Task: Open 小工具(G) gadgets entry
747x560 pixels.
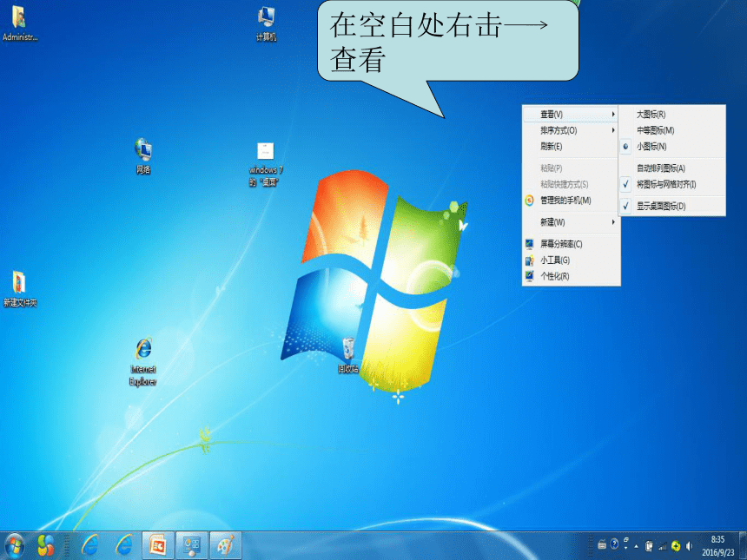Action: [571, 260]
